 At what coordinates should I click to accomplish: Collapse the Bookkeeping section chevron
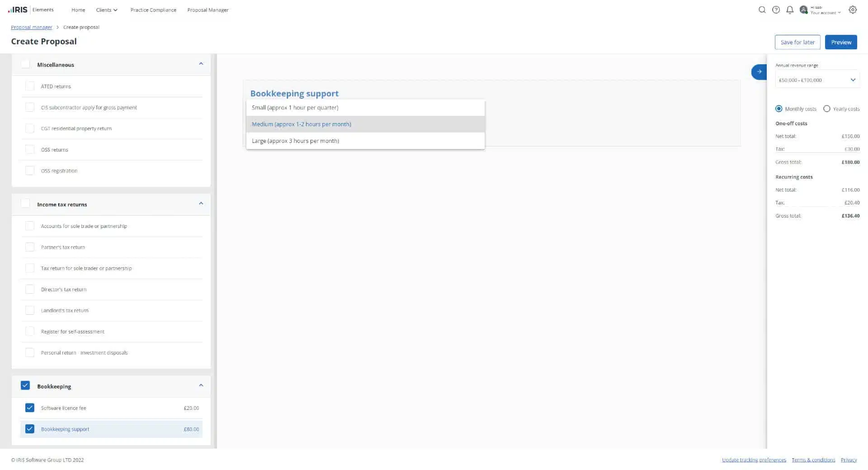(201, 385)
